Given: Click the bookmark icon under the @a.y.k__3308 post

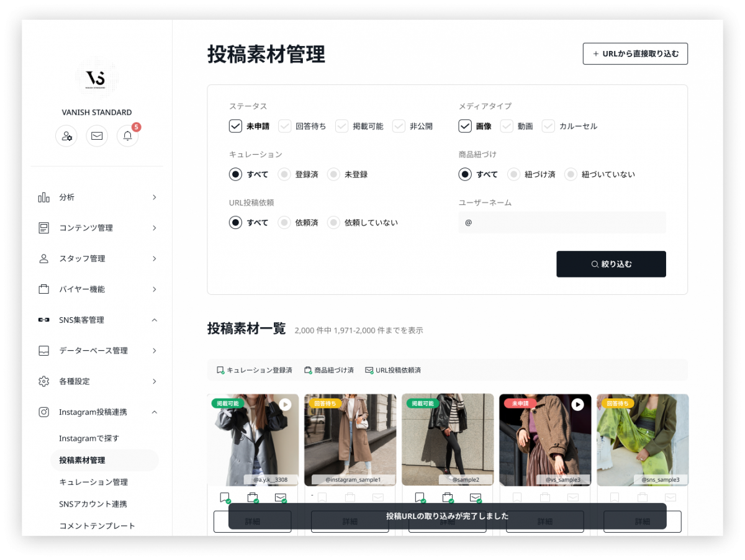Looking at the screenshot, I should click(225, 497).
